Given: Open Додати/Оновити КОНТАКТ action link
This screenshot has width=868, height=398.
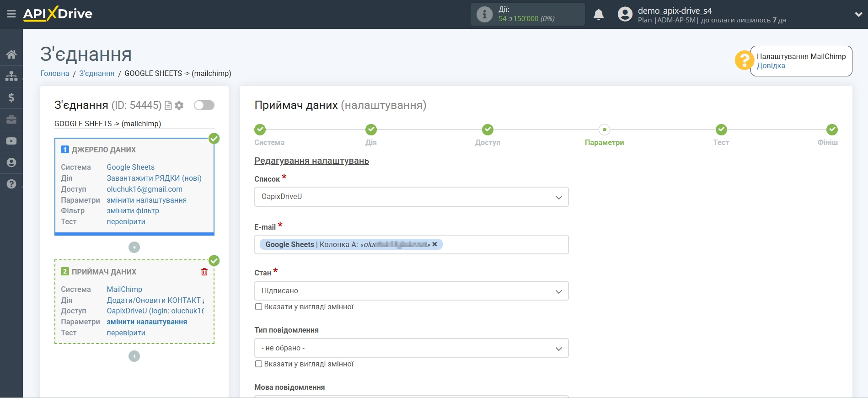Looking at the screenshot, I should 155,301.
